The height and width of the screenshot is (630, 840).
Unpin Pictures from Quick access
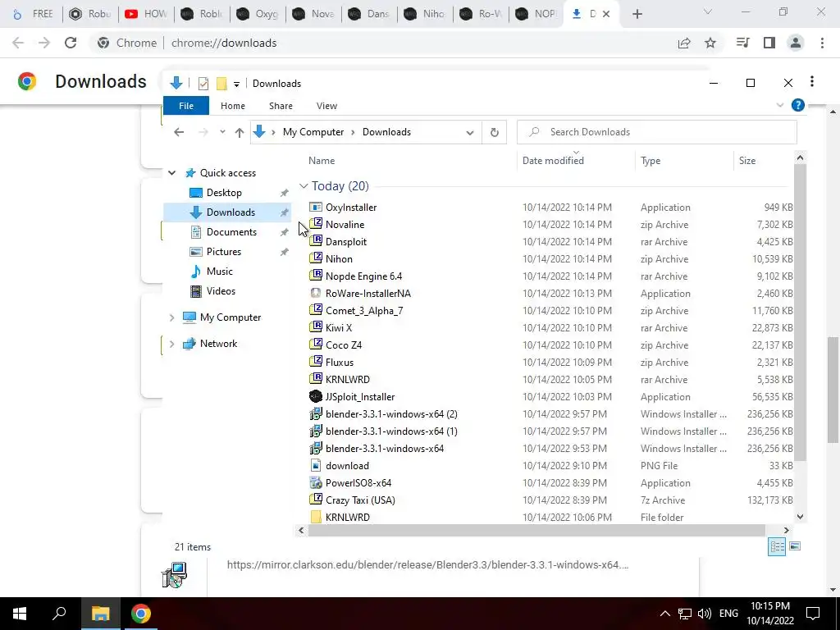284,252
